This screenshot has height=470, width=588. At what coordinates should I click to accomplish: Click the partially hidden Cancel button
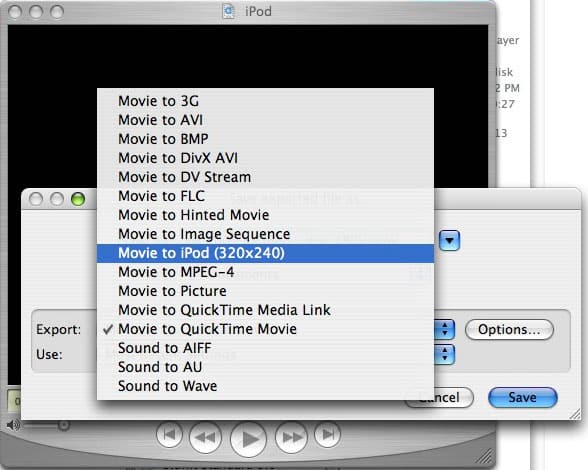454,397
